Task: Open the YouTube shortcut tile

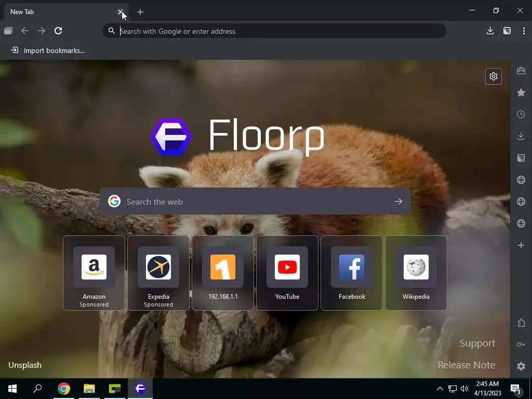Action: (x=287, y=273)
